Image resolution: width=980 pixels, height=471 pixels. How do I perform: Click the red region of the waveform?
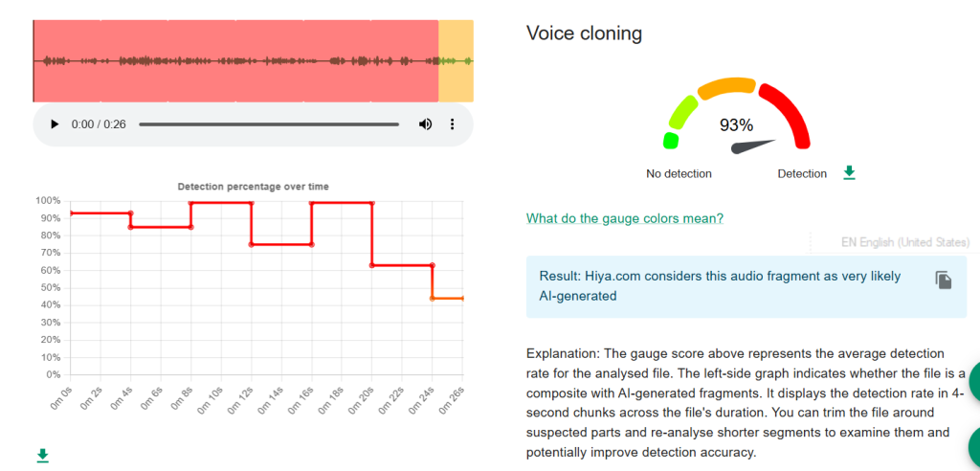[x=235, y=60]
